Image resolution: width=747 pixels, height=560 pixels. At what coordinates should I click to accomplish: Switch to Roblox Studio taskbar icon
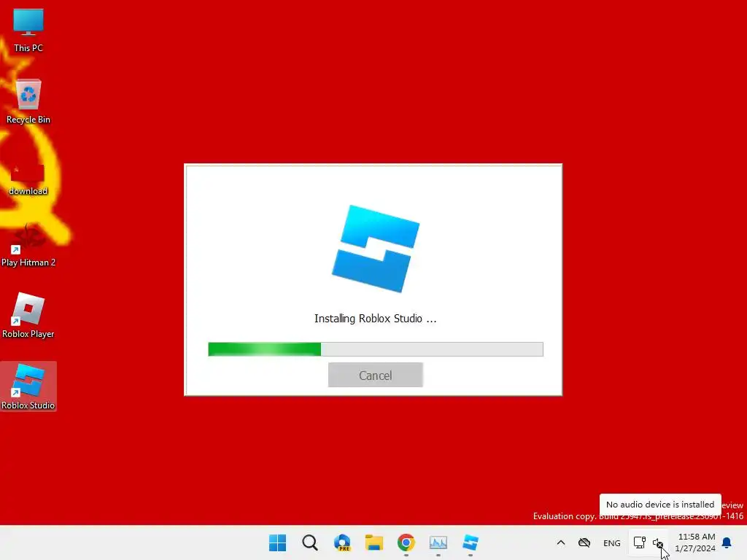471,542
